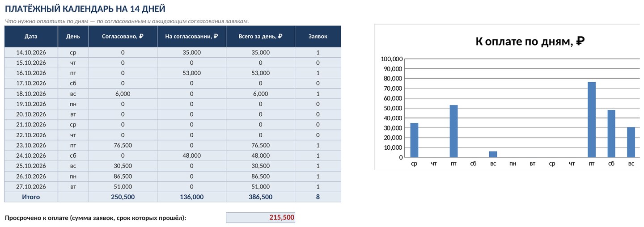Viewport: 644px width, 227px height.
Task: Click the Итого row label
Action: click(x=31, y=197)
